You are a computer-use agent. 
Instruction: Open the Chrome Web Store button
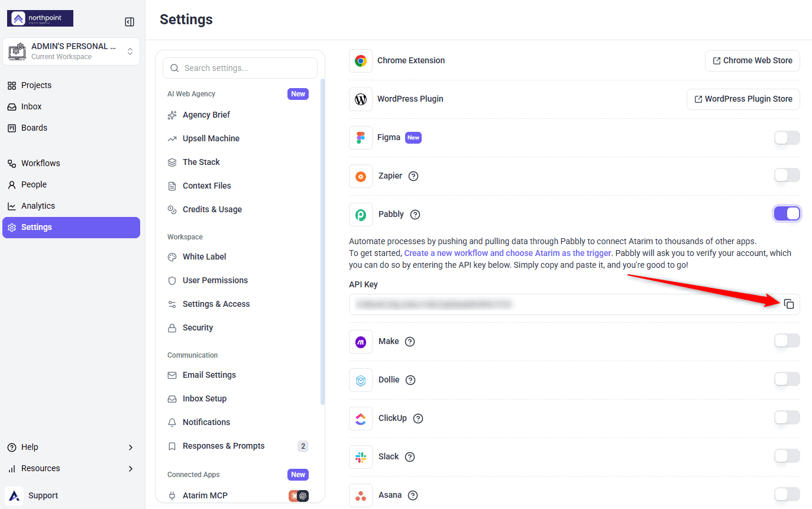(x=752, y=60)
